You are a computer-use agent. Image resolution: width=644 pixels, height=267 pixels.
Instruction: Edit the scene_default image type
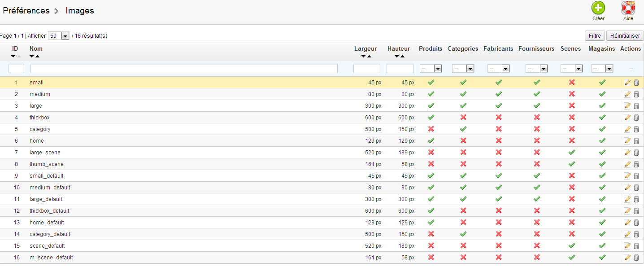coord(627,246)
